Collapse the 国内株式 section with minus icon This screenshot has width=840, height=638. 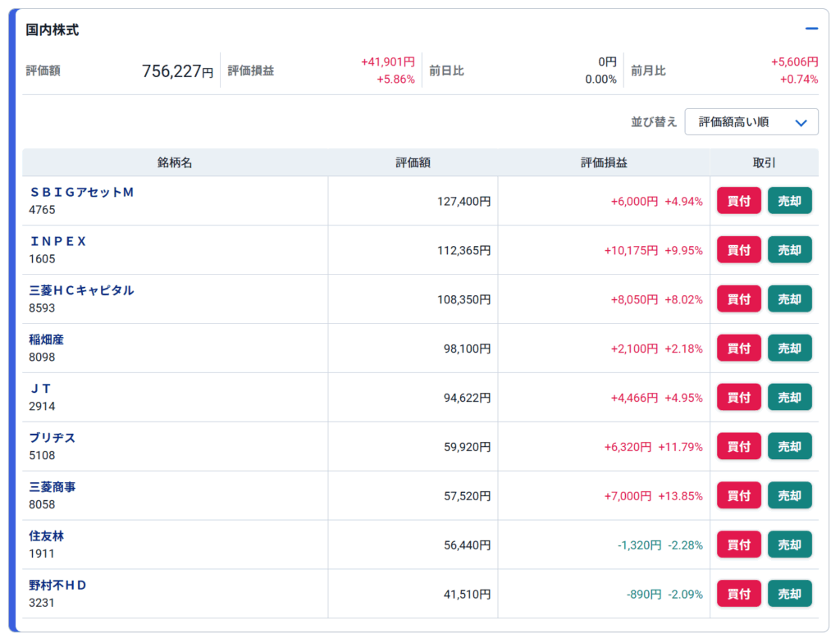(811, 29)
